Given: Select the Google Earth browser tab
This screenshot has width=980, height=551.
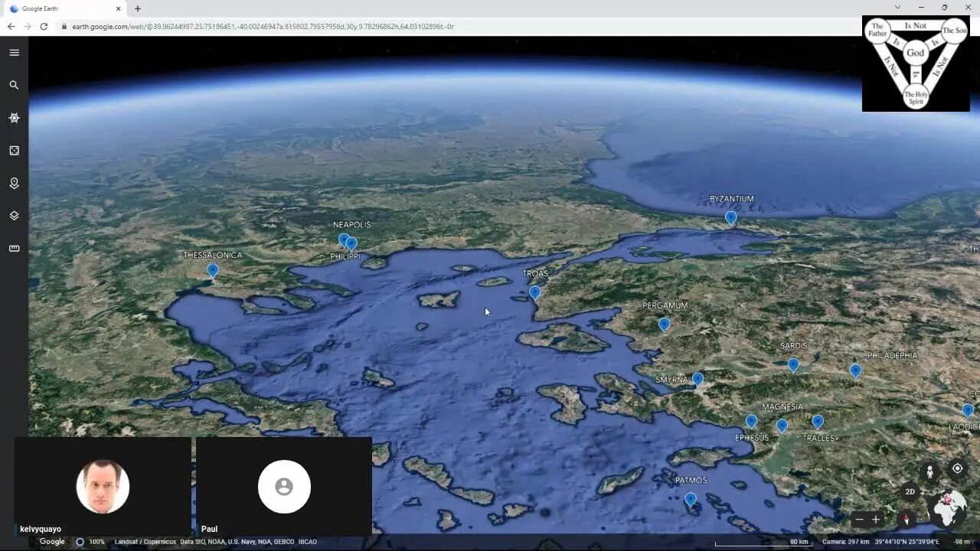Looking at the screenshot, I should click(x=65, y=8).
